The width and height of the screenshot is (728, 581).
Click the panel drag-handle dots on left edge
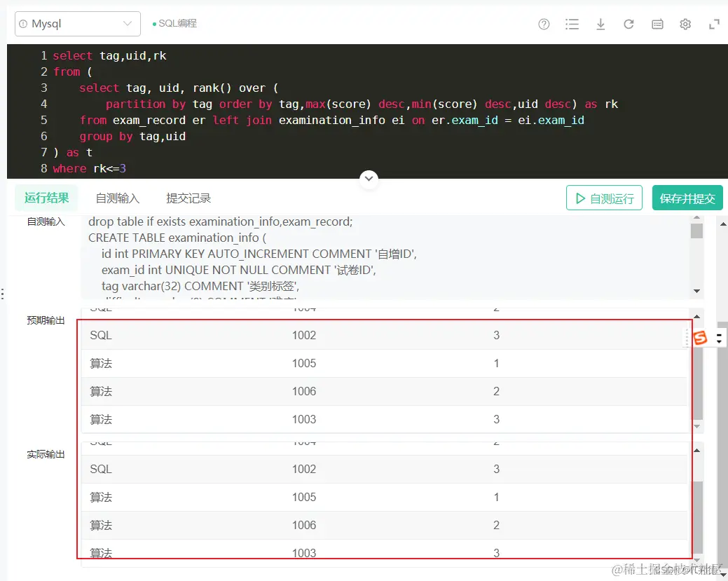[x=3, y=294]
